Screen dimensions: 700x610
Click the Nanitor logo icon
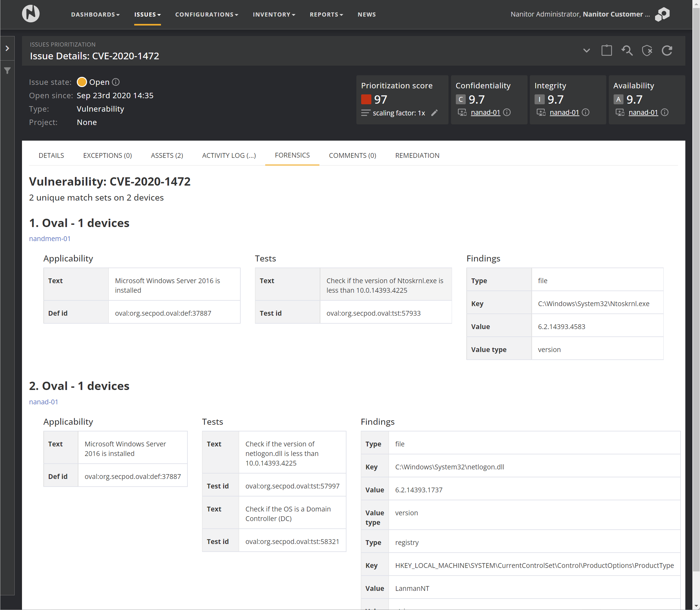[31, 14]
